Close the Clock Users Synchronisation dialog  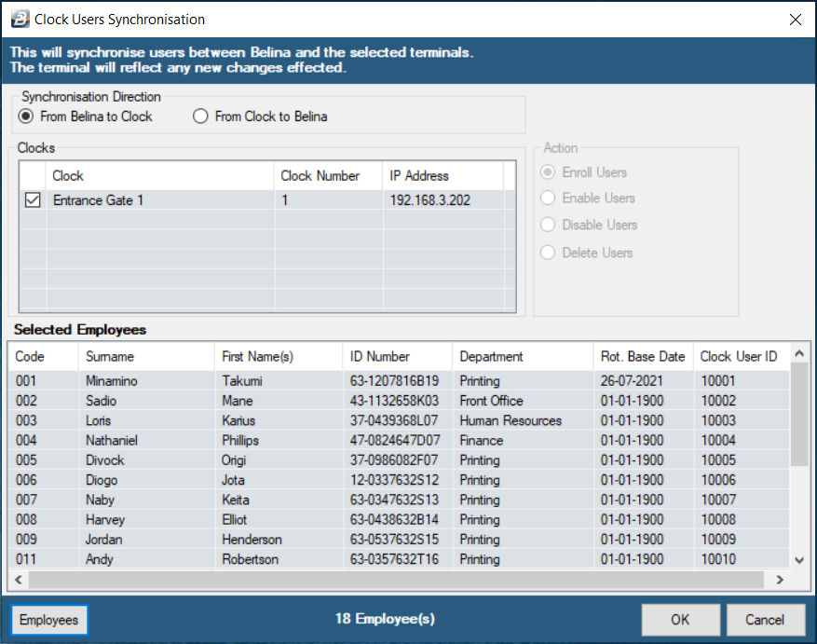coord(796,20)
